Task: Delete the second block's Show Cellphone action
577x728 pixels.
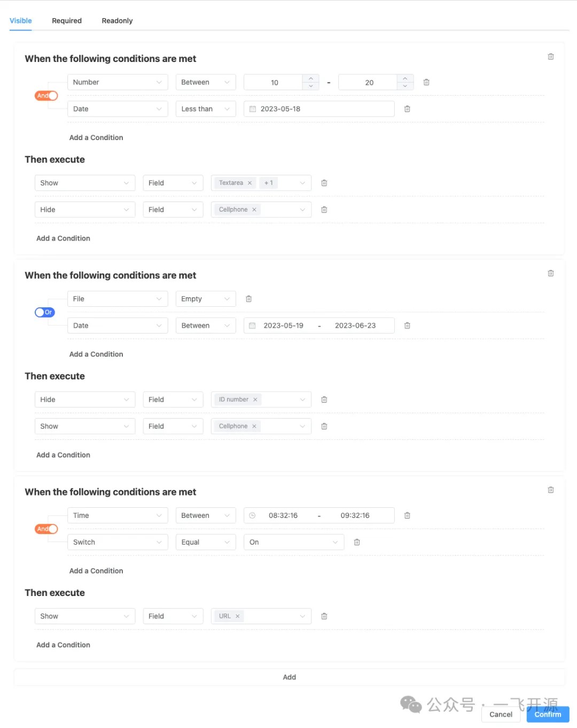Action: point(324,426)
